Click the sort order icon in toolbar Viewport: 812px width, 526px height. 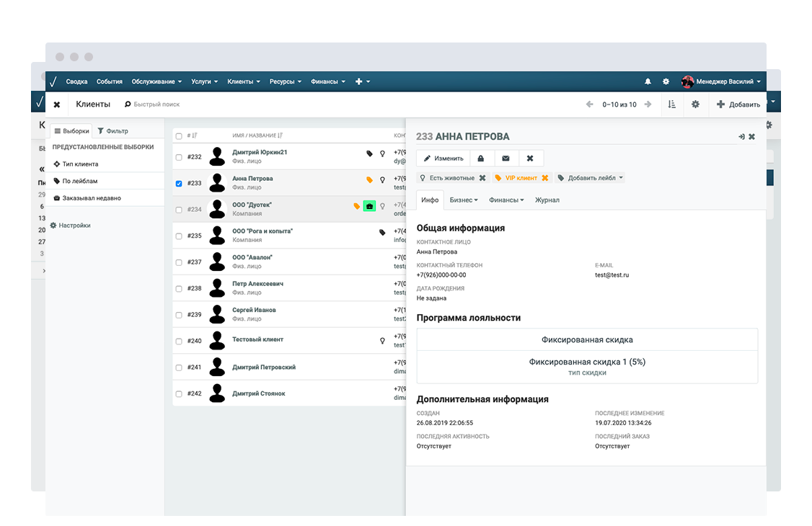(x=671, y=104)
